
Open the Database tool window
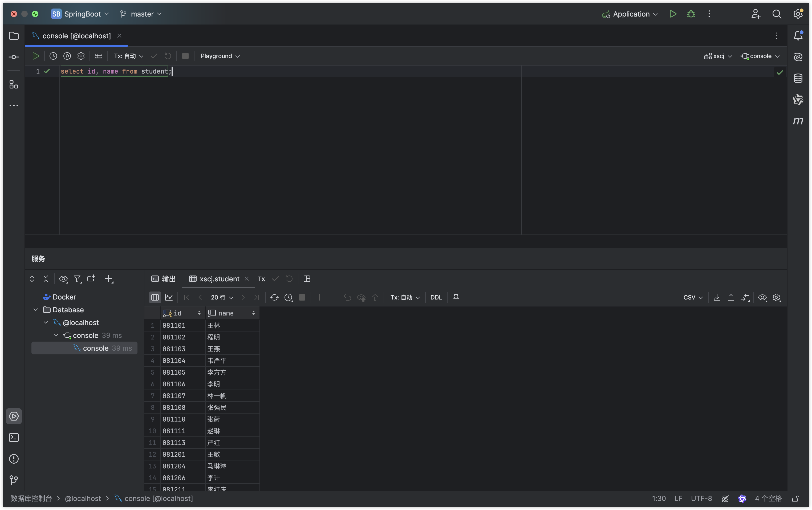point(798,79)
